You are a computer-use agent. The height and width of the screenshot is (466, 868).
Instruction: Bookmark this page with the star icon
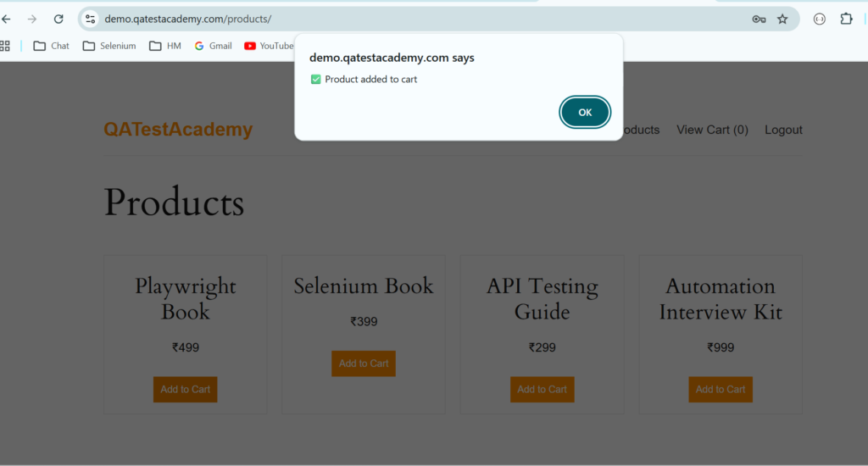pyautogui.click(x=782, y=19)
